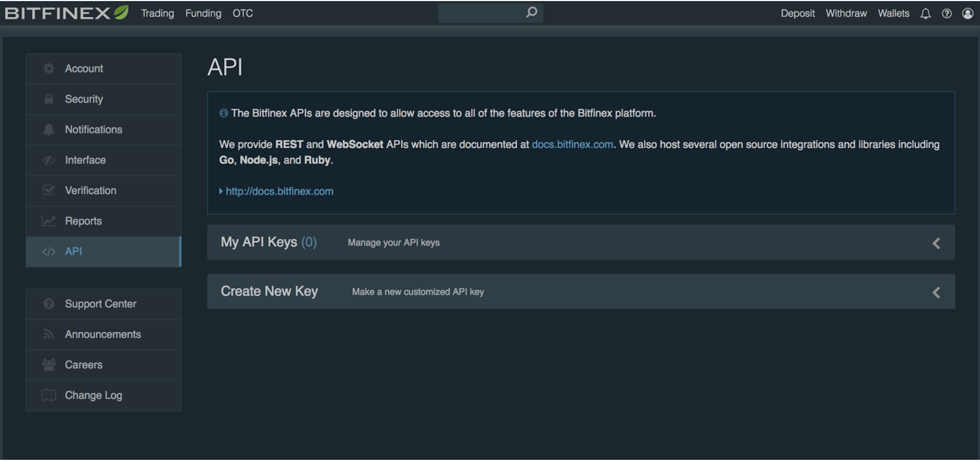This screenshot has height=463, width=980.
Task: Click the checkmark icon beside Verification
Action: pos(49,190)
